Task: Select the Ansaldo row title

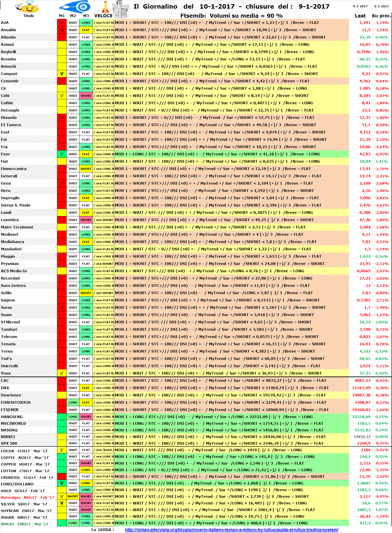Action: pyautogui.click(x=9, y=30)
